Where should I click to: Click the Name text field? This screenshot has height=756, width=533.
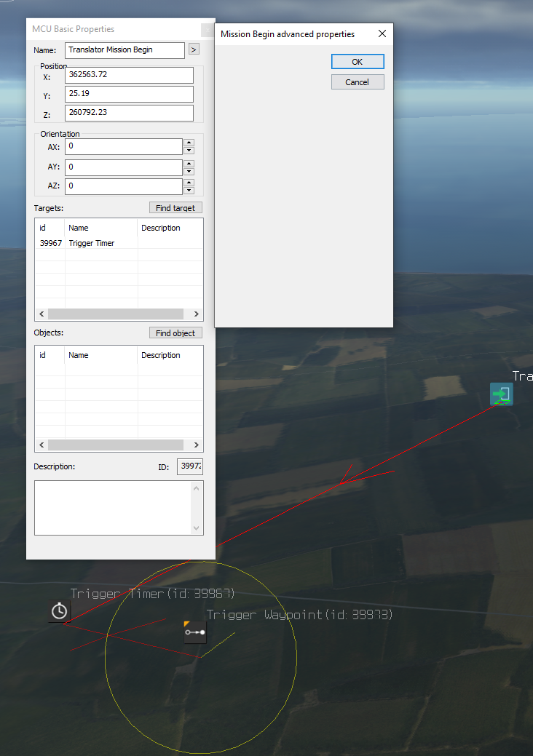[x=125, y=50]
